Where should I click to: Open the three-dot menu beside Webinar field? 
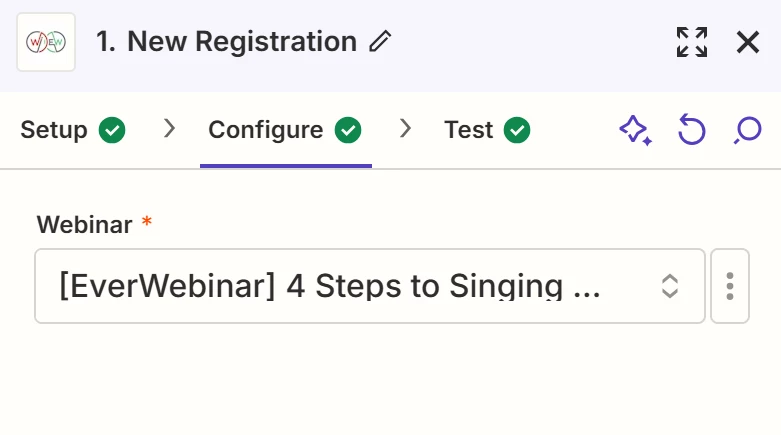[730, 286]
